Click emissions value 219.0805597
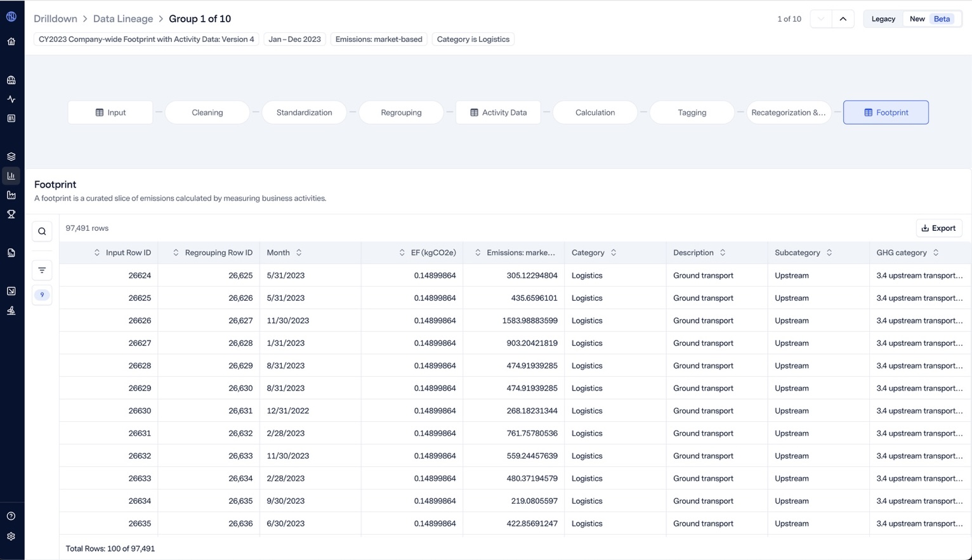The width and height of the screenshot is (972, 560). 534,501
